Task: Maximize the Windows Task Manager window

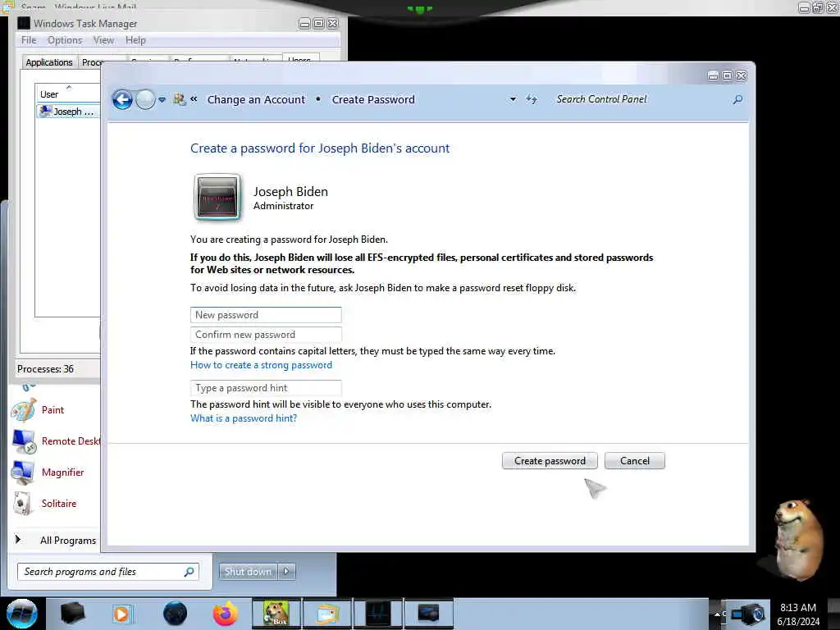Action: click(318, 24)
